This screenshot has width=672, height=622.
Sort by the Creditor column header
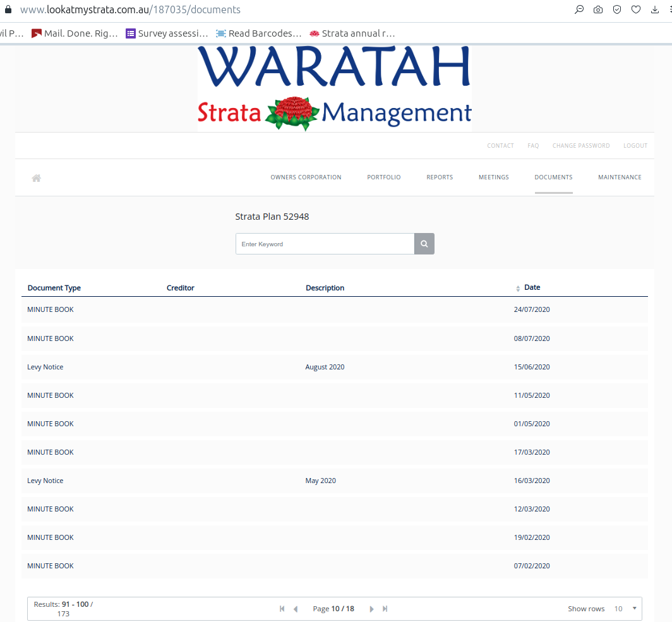click(181, 288)
